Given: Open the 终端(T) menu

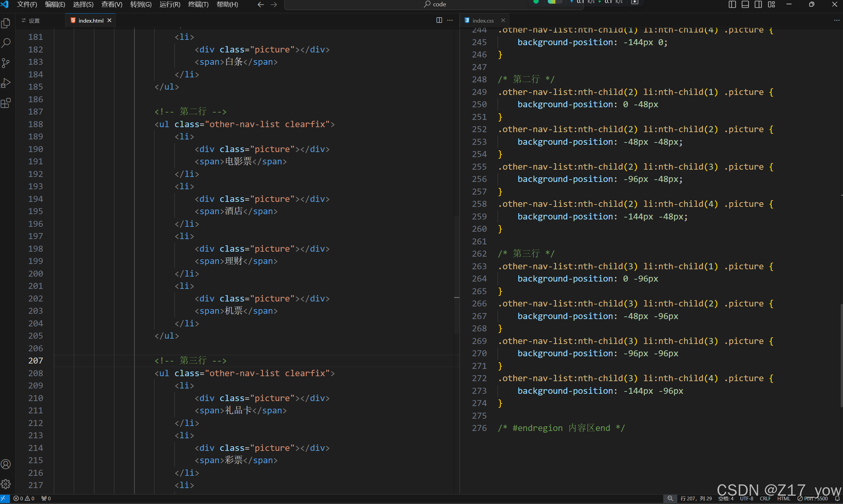Looking at the screenshot, I should pos(198,4).
